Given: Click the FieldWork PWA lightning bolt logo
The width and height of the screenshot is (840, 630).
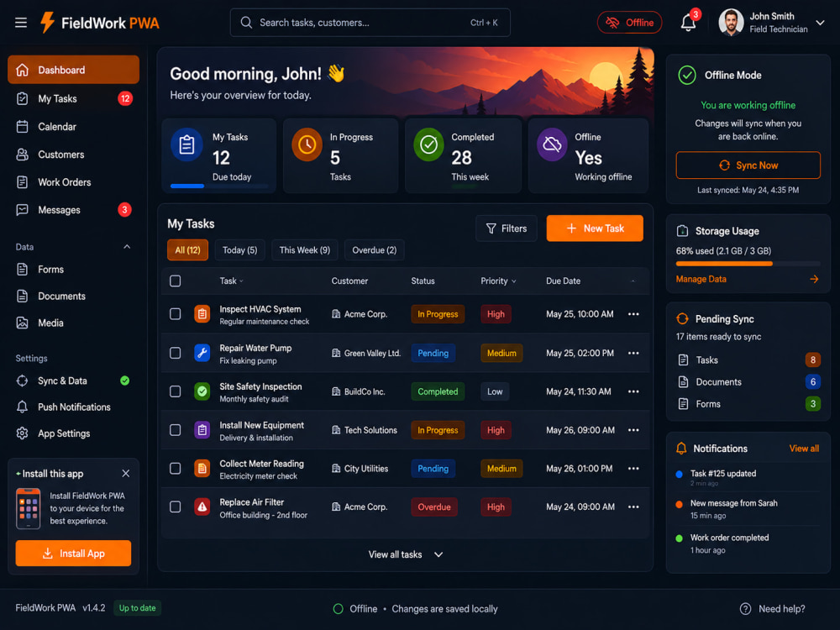Looking at the screenshot, I should (x=48, y=23).
